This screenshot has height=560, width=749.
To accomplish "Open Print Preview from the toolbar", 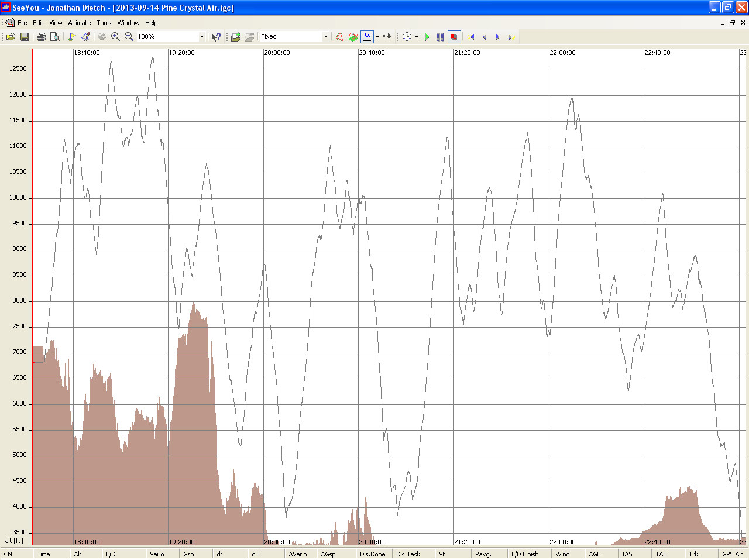I will pyautogui.click(x=55, y=37).
